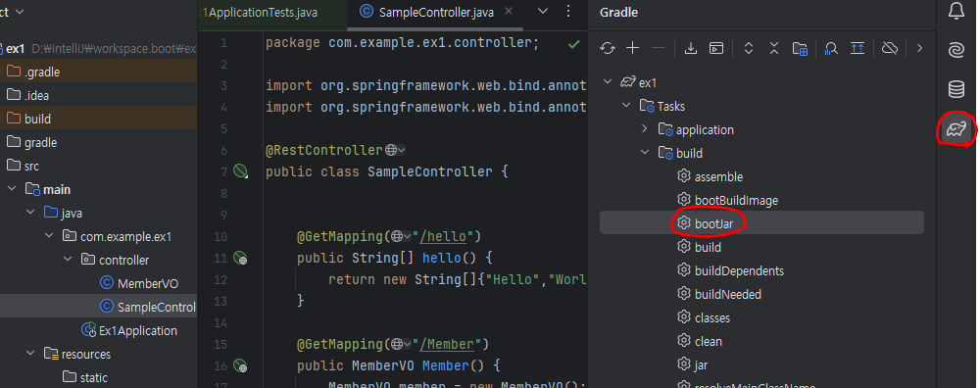The image size is (980, 388).
Task: Link a Gradle project with plus icon
Action: click(633, 48)
